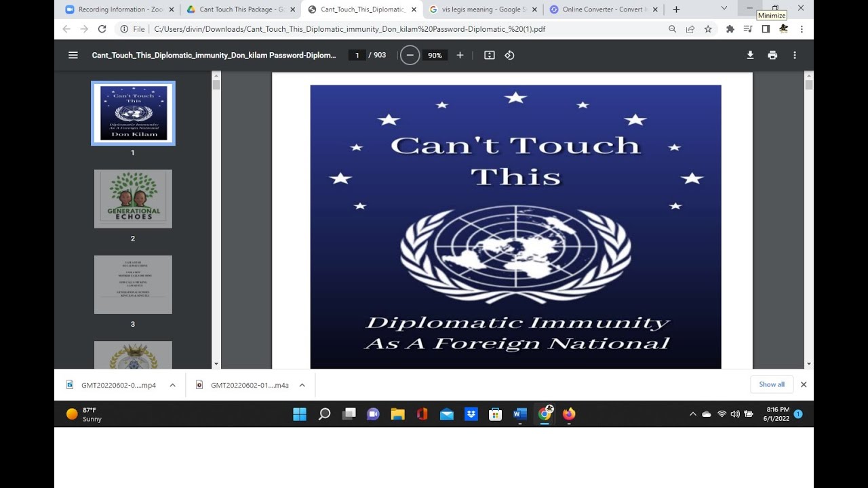Open the Windows Start menu
The height and width of the screenshot is (488, 868).
pos(300,414)
